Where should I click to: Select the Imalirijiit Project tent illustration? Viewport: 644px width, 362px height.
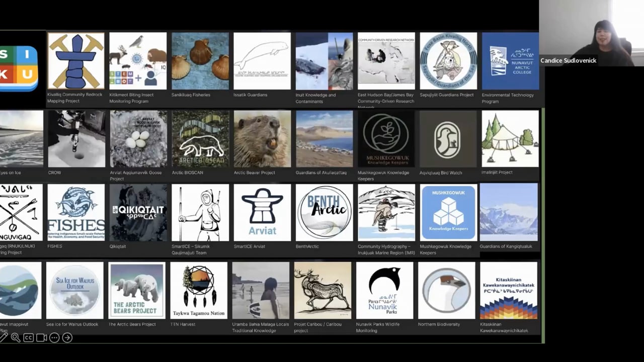point(510,138)
